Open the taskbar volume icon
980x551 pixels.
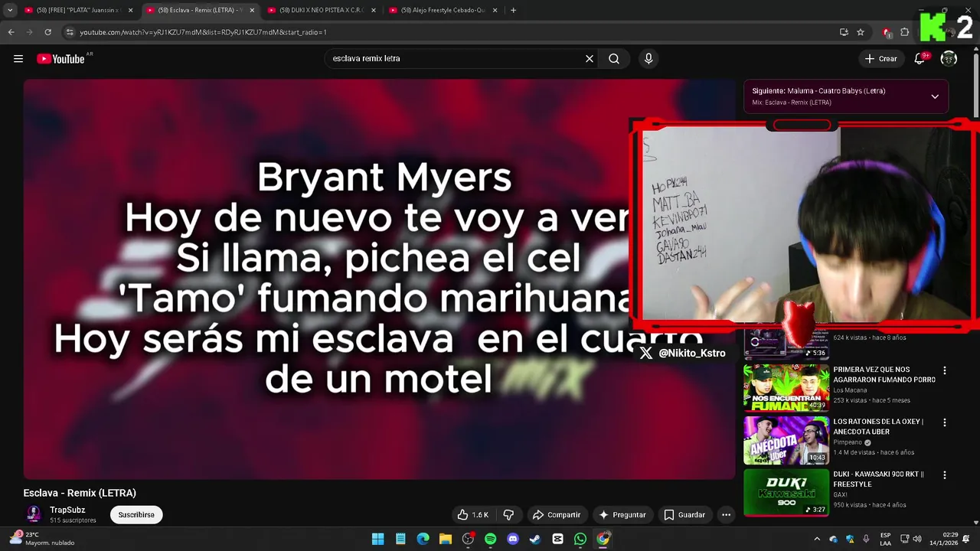pos(917,539)
